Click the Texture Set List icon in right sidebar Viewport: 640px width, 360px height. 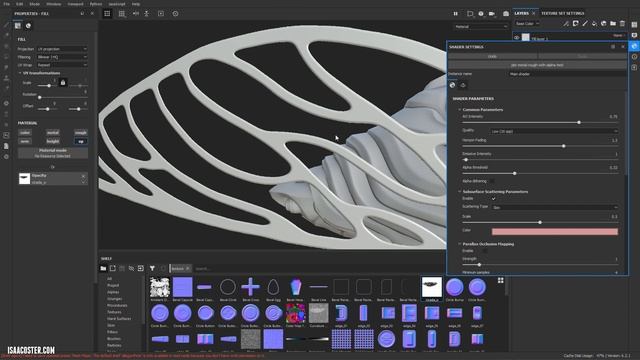634,25
